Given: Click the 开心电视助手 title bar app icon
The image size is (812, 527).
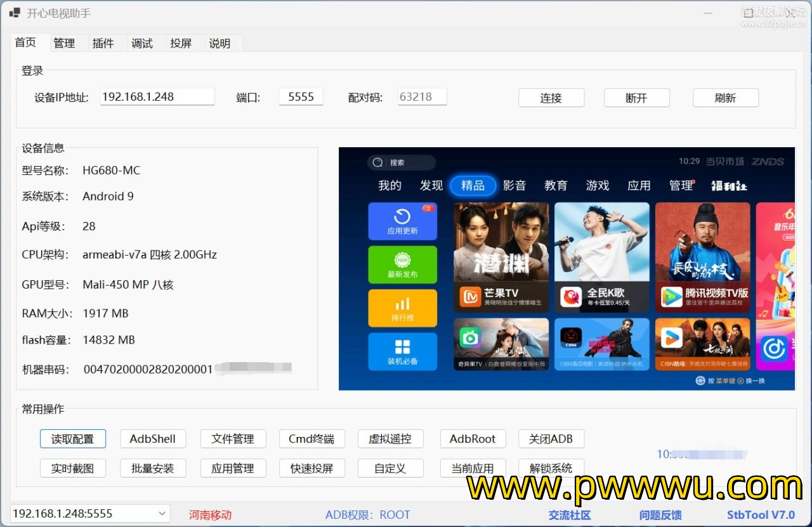Looking at the screenshot, I should 15,13.
